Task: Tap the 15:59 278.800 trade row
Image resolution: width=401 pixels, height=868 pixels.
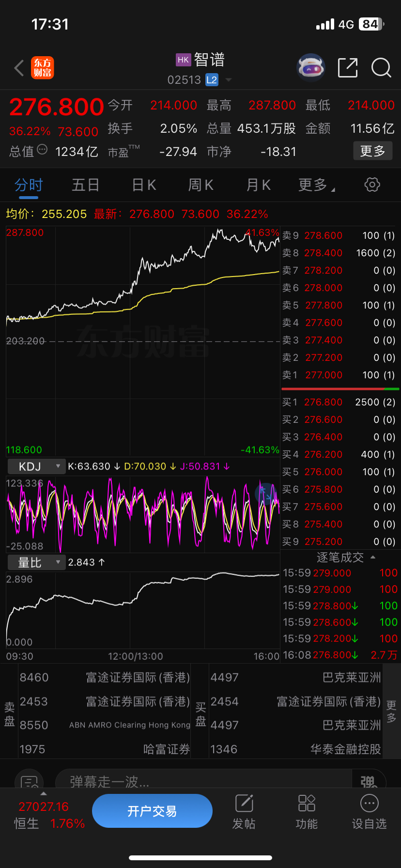Action: pyautogui.click(x=340, y=605)
